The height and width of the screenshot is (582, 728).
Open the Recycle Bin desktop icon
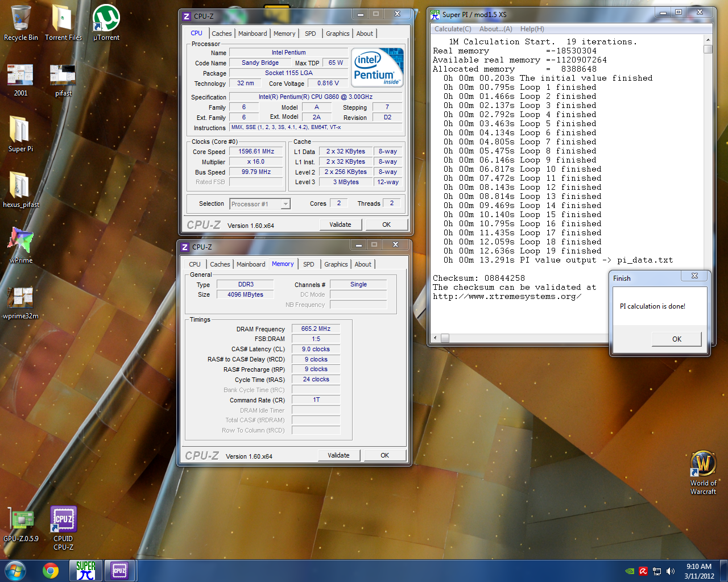[x=21, y=23]
